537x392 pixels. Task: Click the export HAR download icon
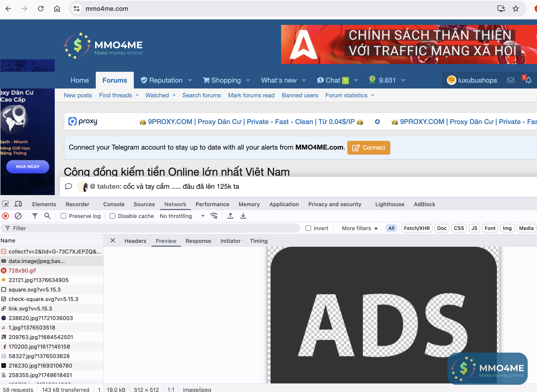243,216
